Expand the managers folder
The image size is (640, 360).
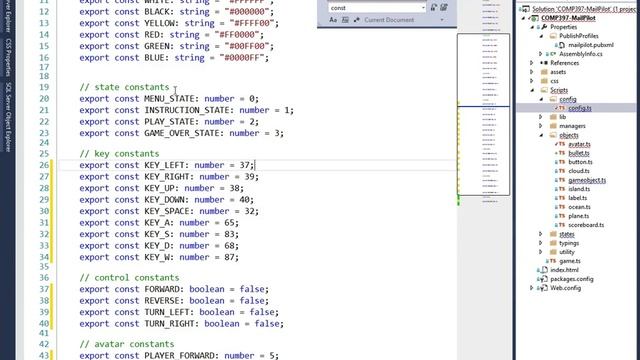541,126
